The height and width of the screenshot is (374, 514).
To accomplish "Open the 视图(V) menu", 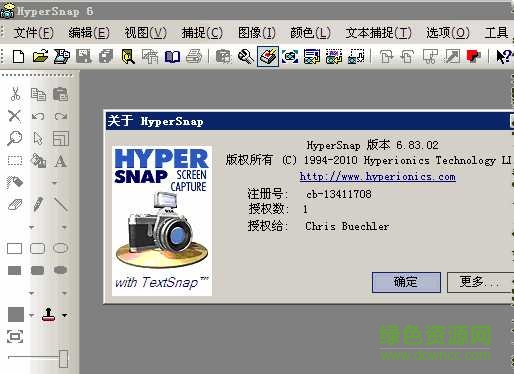I will pos(145,33).
